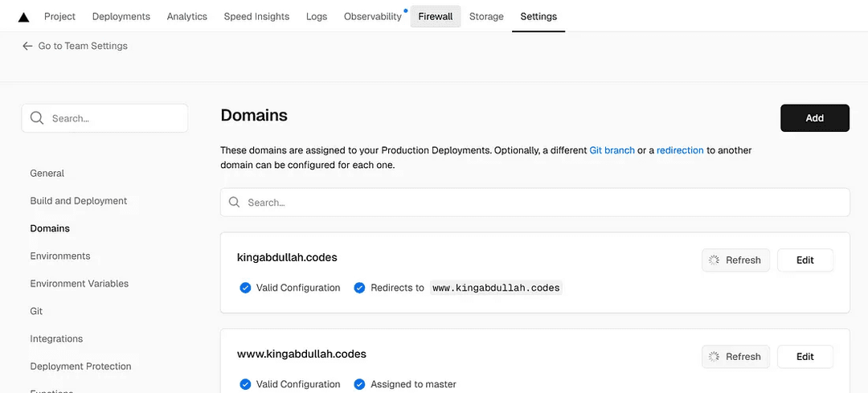The image size is (868, 393).
Task: Click the sidebar Search field
Action: pos(104,118)
